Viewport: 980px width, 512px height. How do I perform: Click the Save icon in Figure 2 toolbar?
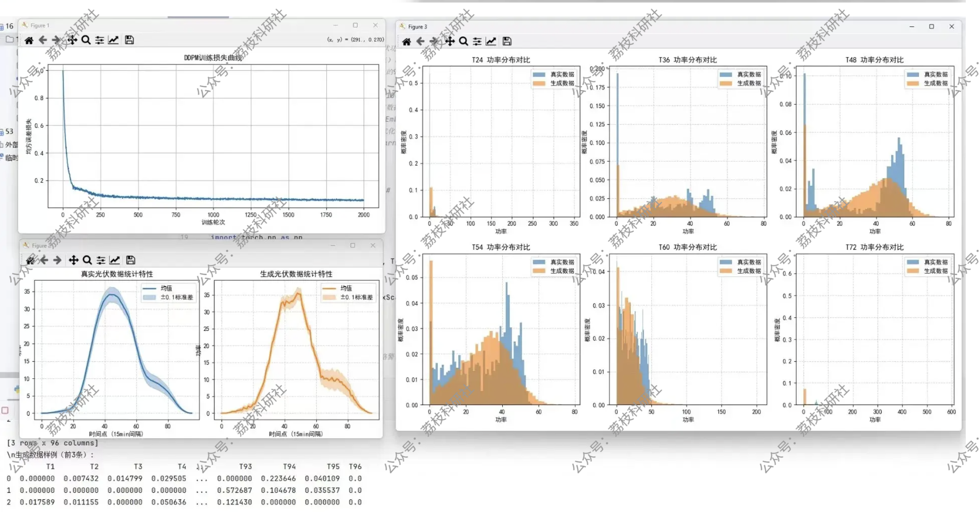click(131, 260)
